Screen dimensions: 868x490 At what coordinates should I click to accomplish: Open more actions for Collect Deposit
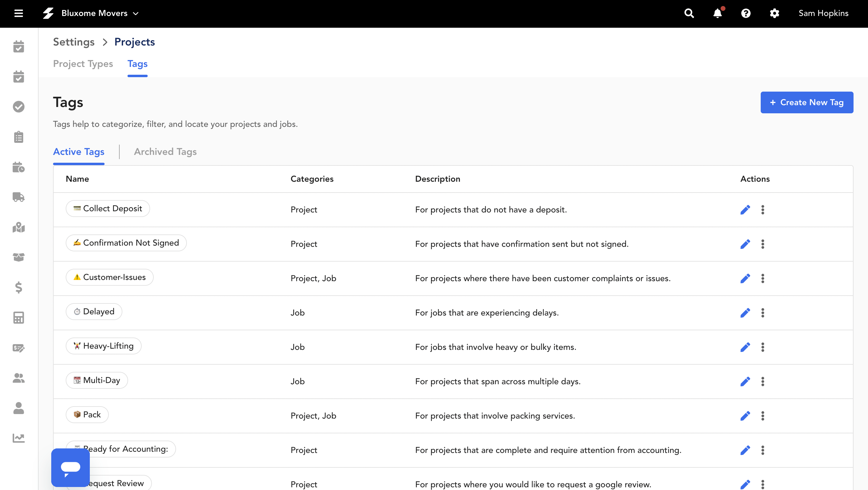coord(763,210)
